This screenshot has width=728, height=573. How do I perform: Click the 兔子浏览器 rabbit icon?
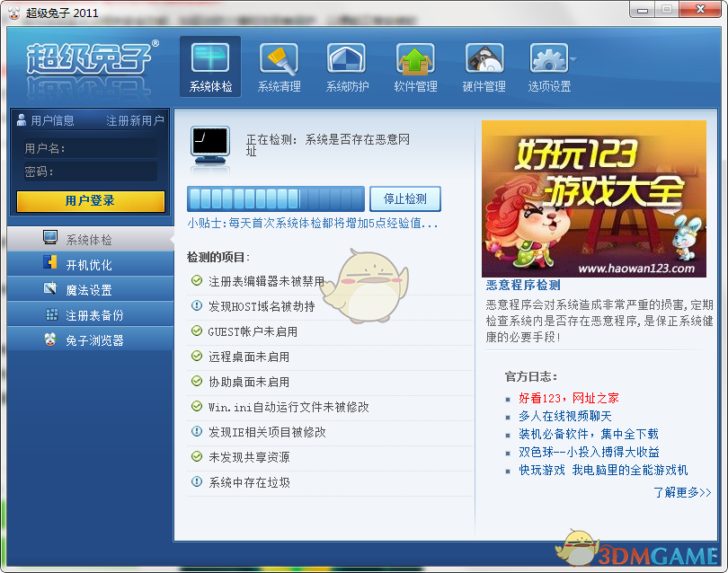(50, 339)
